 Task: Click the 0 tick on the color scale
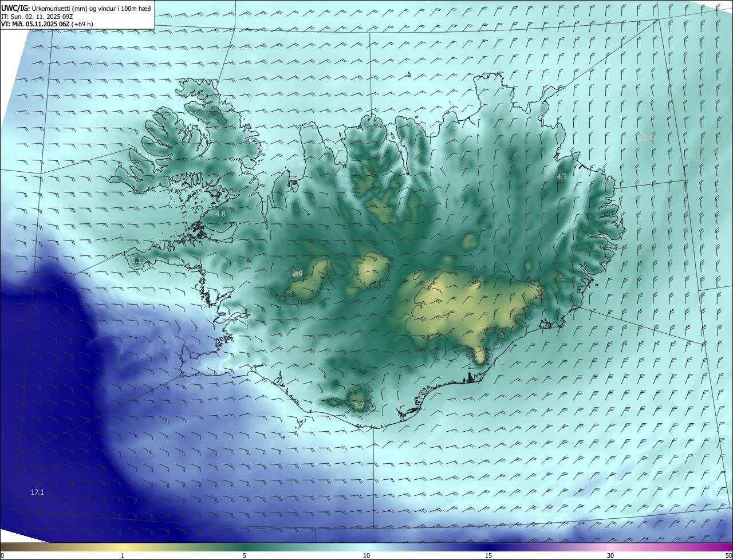(2, 556)
